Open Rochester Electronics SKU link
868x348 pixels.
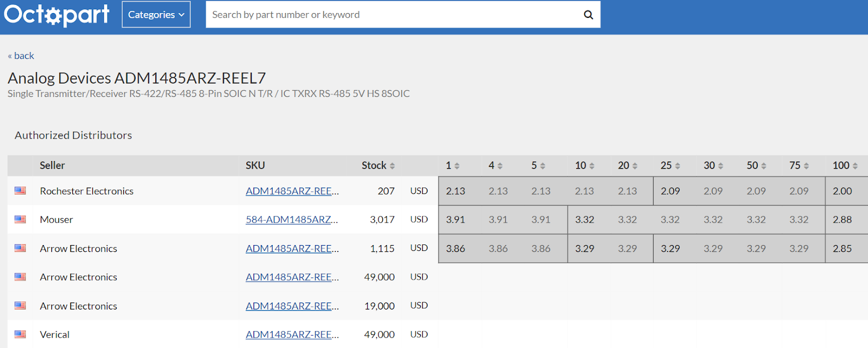click(x=292, y=191)
